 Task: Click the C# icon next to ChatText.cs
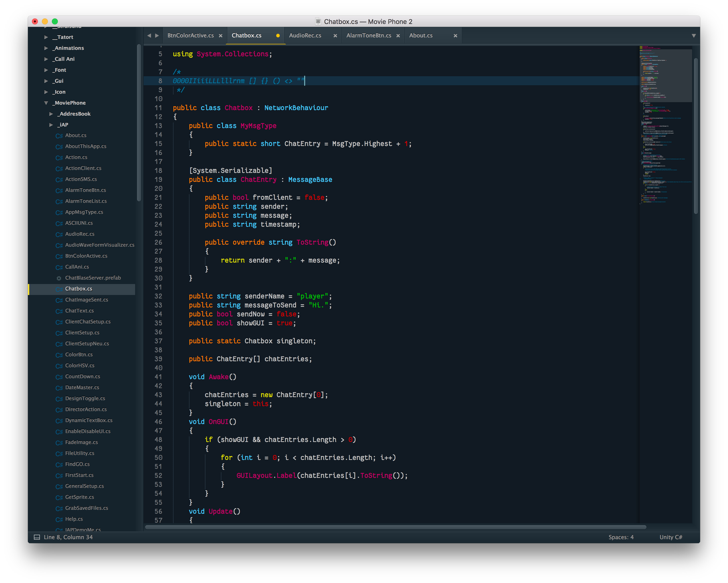point(59,311)
